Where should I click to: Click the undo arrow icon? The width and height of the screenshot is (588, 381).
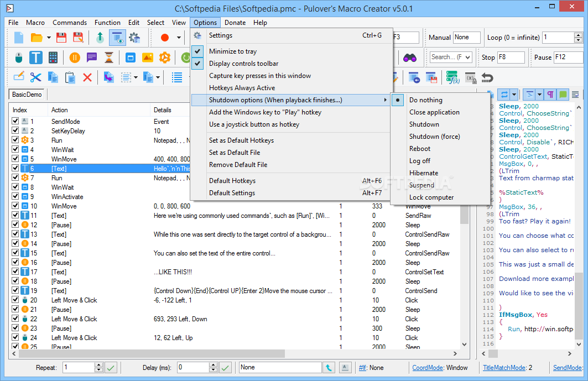click(487, 77)
